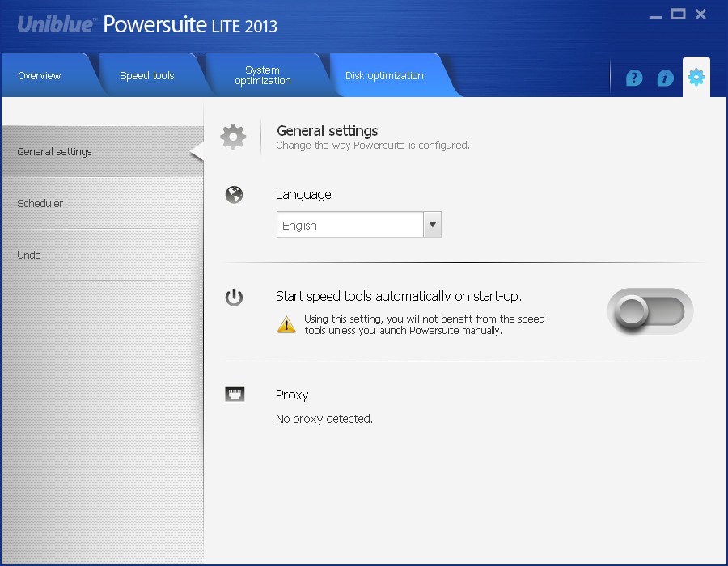Viewport: 728px width, 566px height.
Task: Maximize the Powersuite window
Action: [x=678, y=15]
